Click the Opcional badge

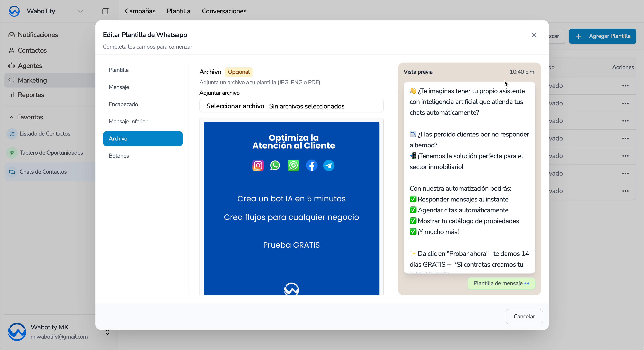(239, 72)
